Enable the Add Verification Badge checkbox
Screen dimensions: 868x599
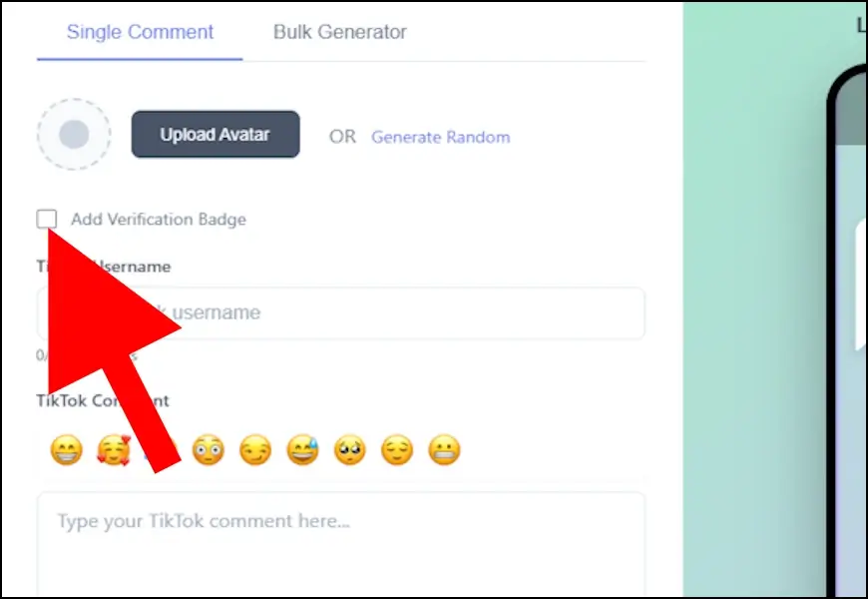(47, 219)
